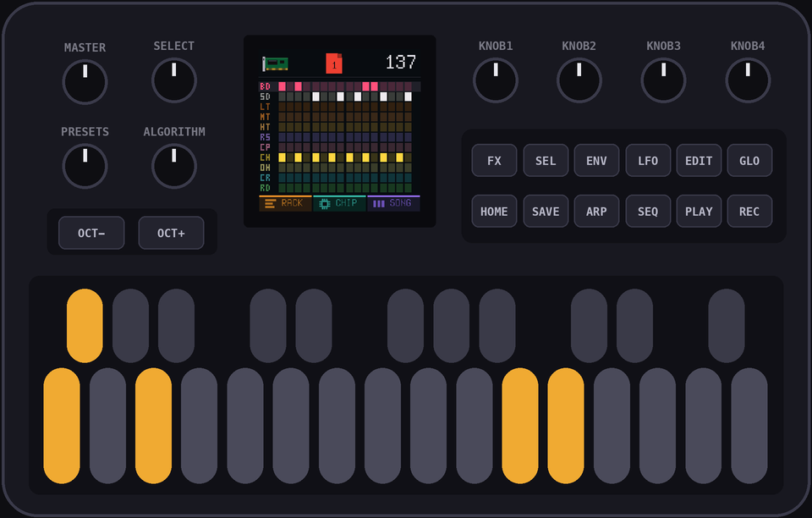812x518 pixels.
Task: Click the PRESETS knob
Action: coord(85,166)
